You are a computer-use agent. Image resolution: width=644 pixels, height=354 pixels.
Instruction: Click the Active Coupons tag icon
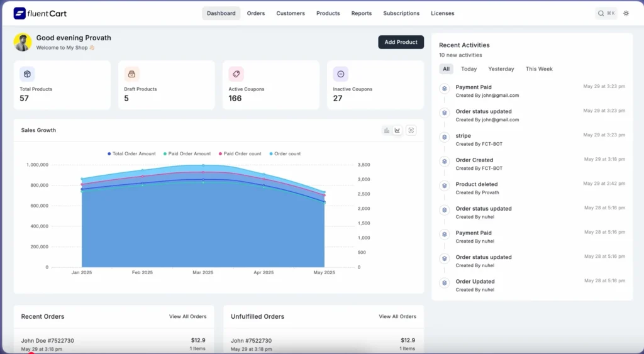pos(236,74)
